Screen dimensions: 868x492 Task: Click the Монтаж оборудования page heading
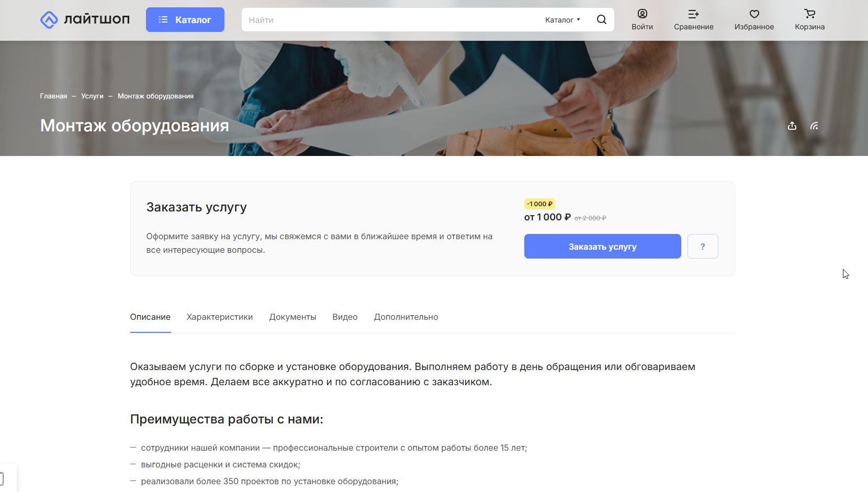(x=134, y=126)
